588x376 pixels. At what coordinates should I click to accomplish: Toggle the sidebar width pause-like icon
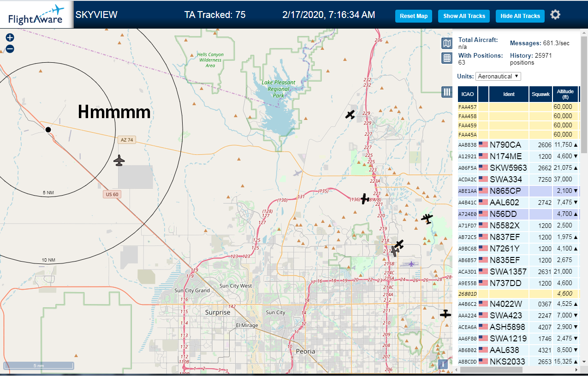446,91
